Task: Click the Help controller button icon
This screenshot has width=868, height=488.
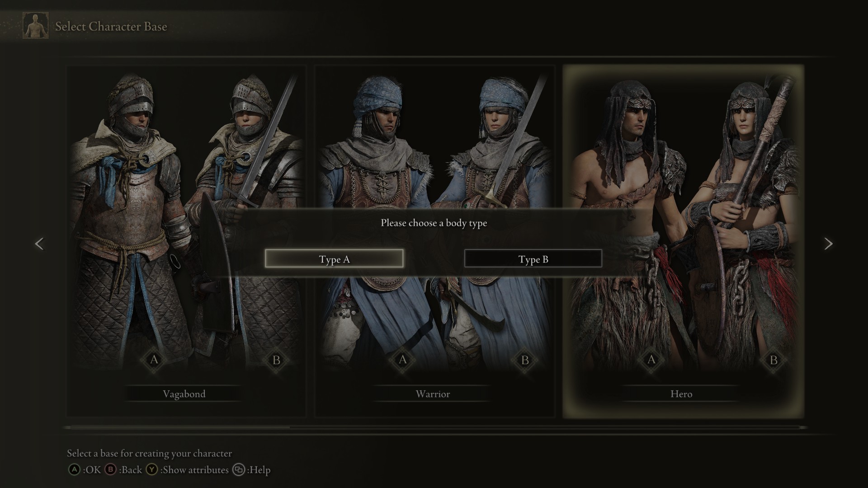Action: (x=239, y=470)
